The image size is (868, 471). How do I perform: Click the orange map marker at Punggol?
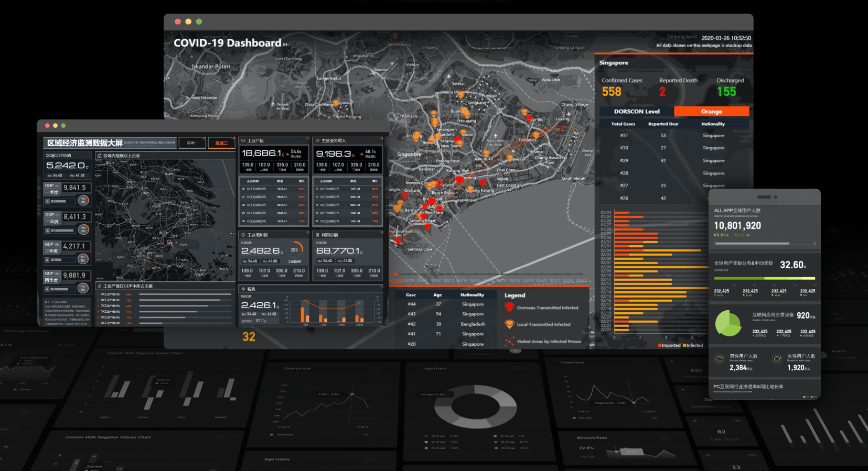click(460, 95)
